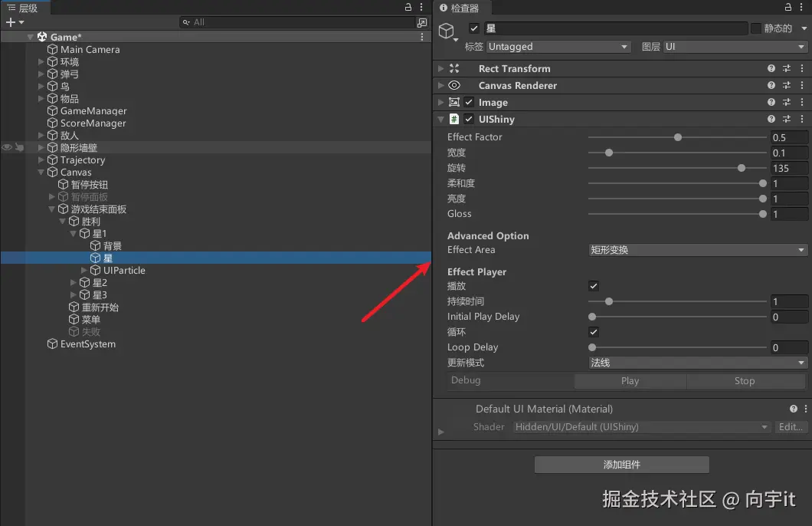Toggle picking hand icon for 隐形墙壁
The height and width of the screenshot is (526, 812).
[x=20, y=148]
